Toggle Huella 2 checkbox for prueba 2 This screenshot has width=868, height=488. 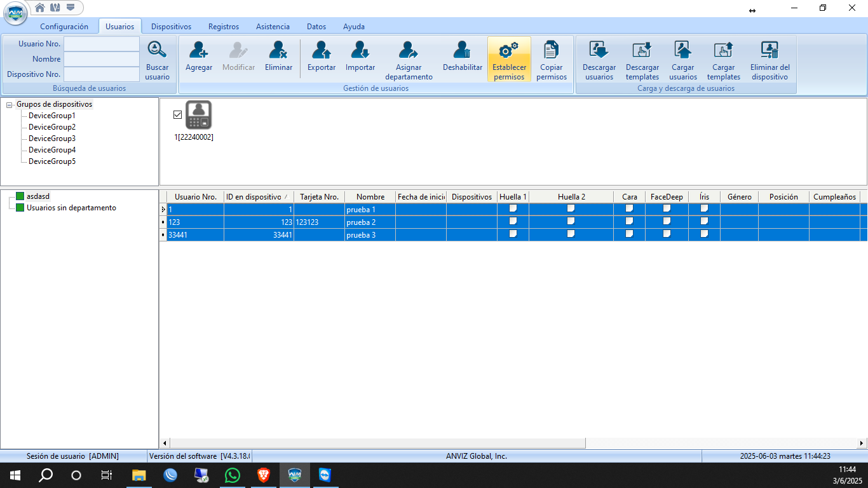click(x=571, y=221)
